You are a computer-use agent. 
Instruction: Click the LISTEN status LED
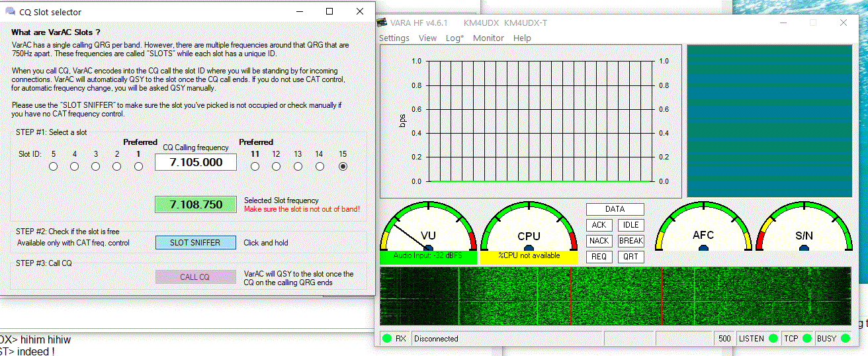(x=772, y=339)
